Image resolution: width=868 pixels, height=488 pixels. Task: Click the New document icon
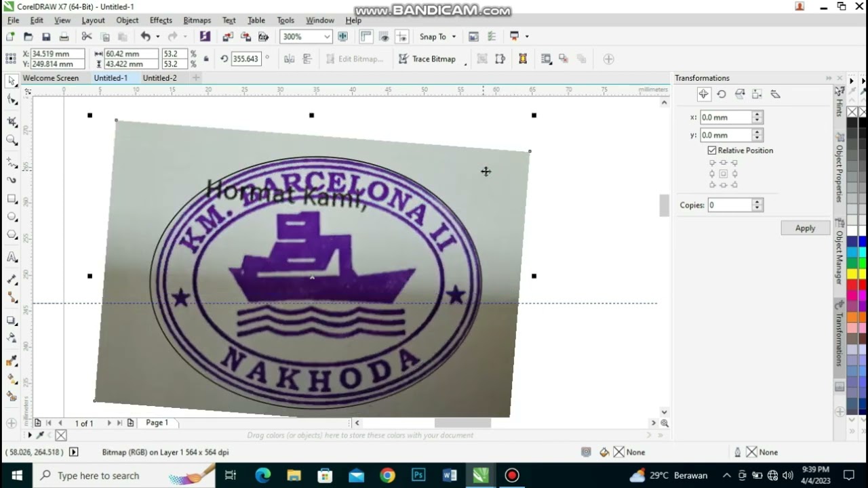click(10, 37)
